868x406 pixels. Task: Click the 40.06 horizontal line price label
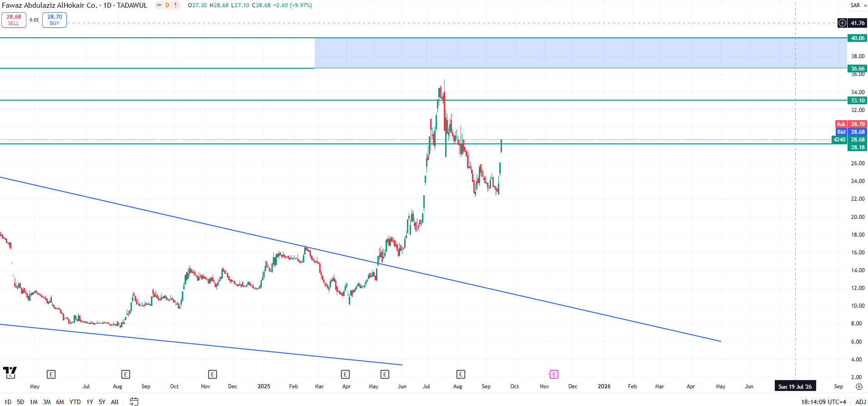(858, 38)
